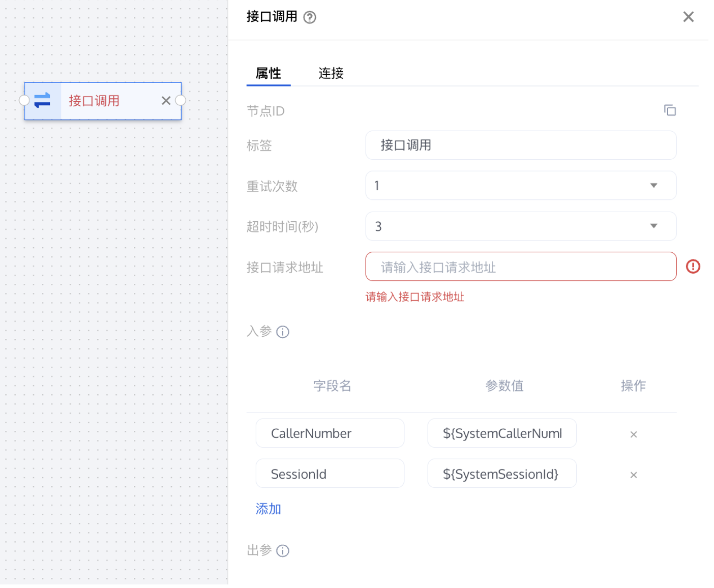Select the 属性 tab

(x=268, y=73)
